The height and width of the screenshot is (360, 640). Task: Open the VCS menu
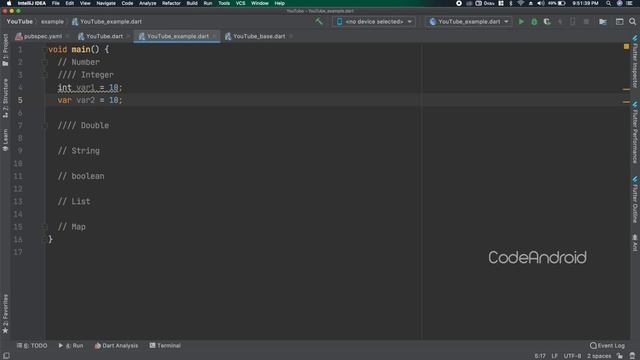[240, 3]
